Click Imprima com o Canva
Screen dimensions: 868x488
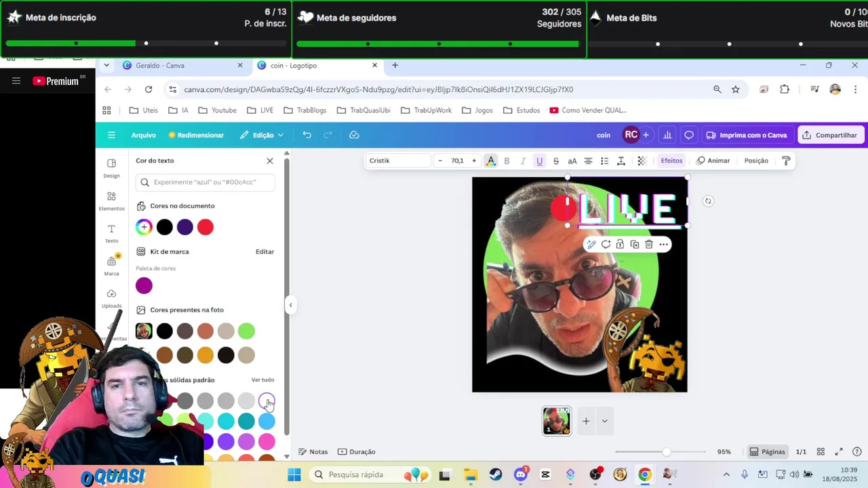tap(747, 135)
